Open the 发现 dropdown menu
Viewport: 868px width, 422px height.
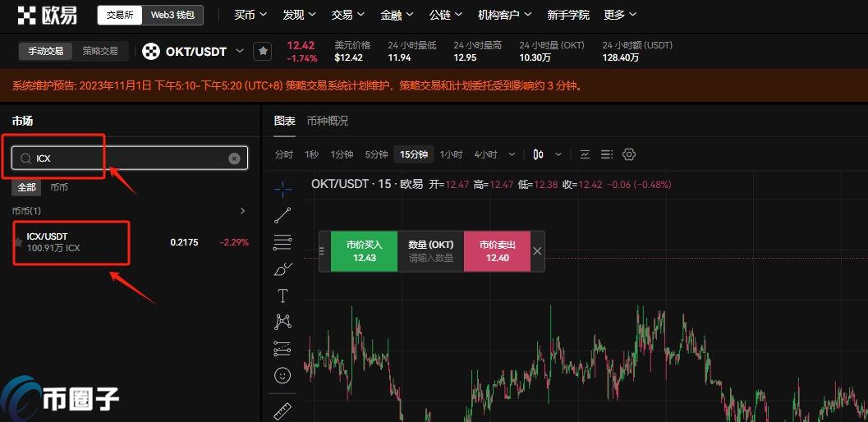click(x=299, y=15)
